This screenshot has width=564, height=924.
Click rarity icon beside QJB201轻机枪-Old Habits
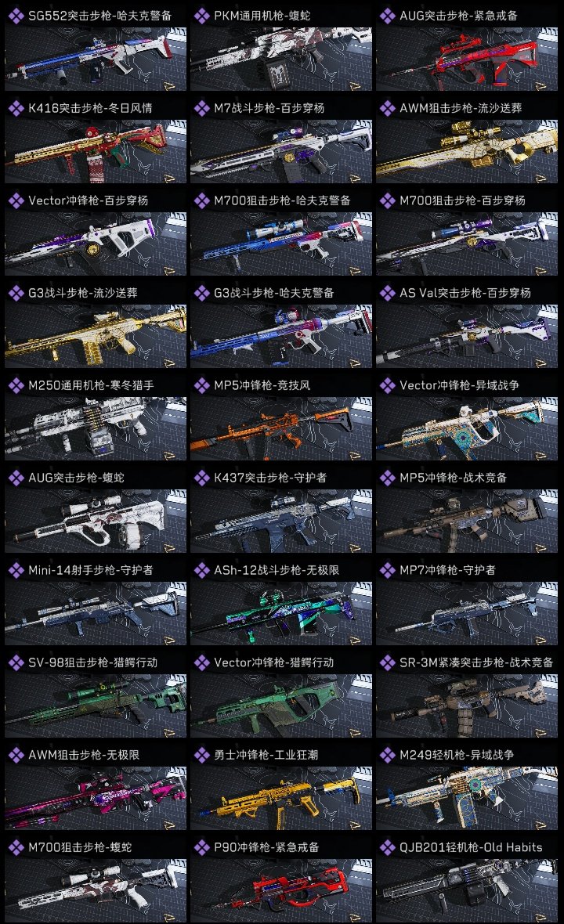coord(388,847)
